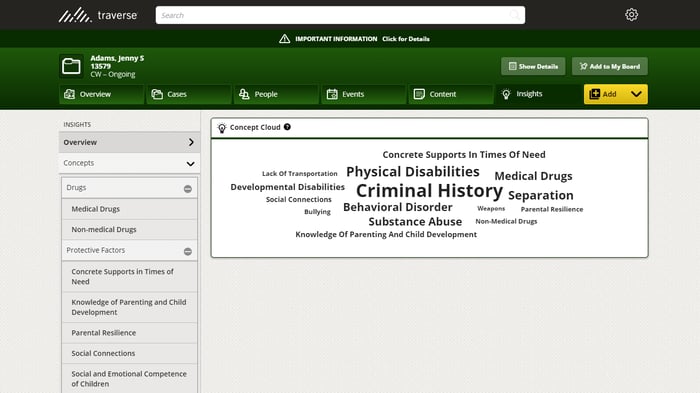Click the Overview tab icon
700x393 pixels.
(x=69, y=94)
